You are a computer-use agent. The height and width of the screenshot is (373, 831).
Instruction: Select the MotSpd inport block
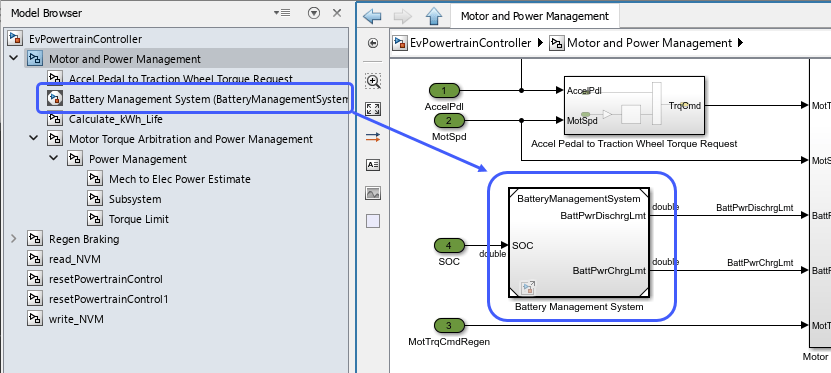coord(449,120)
